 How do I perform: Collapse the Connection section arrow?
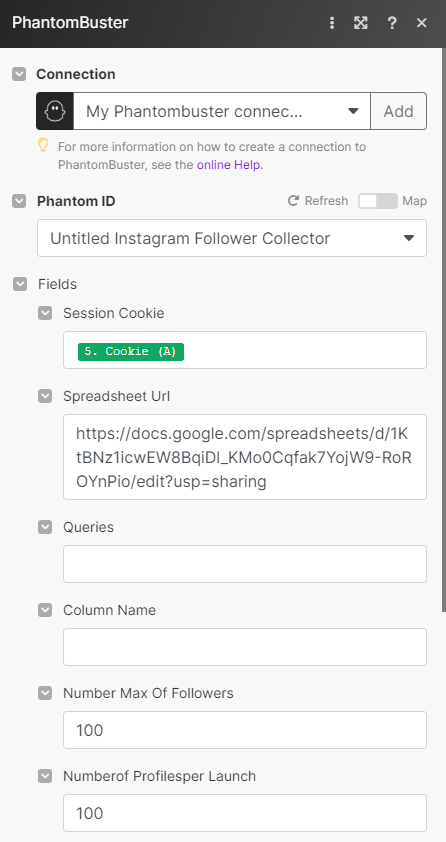pos(19,74)
